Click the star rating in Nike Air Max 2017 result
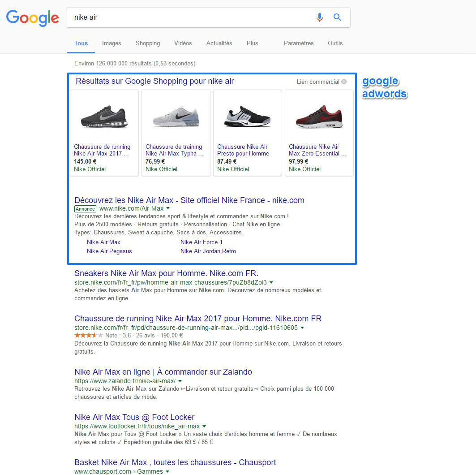 [x=89, y=335]
